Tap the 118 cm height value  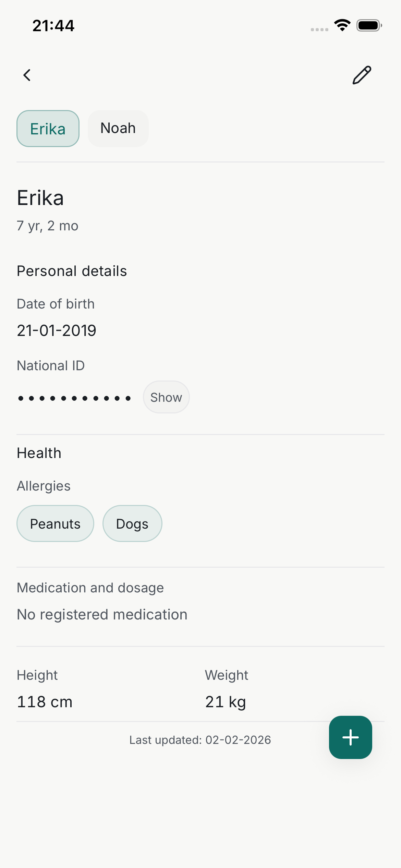[x=45, y=702]
